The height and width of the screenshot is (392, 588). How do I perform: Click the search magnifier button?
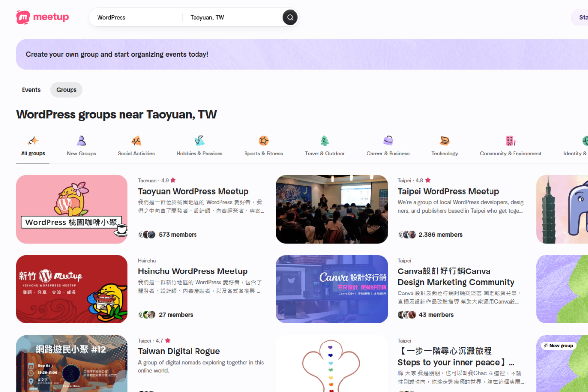[x=290, y=17]
